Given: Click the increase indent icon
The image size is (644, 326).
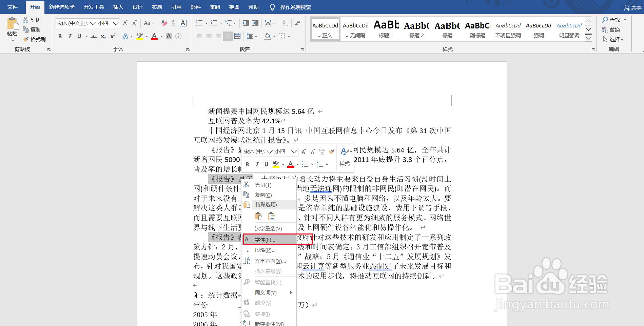Looking at the screenshot, I should [x=255, y=23].
